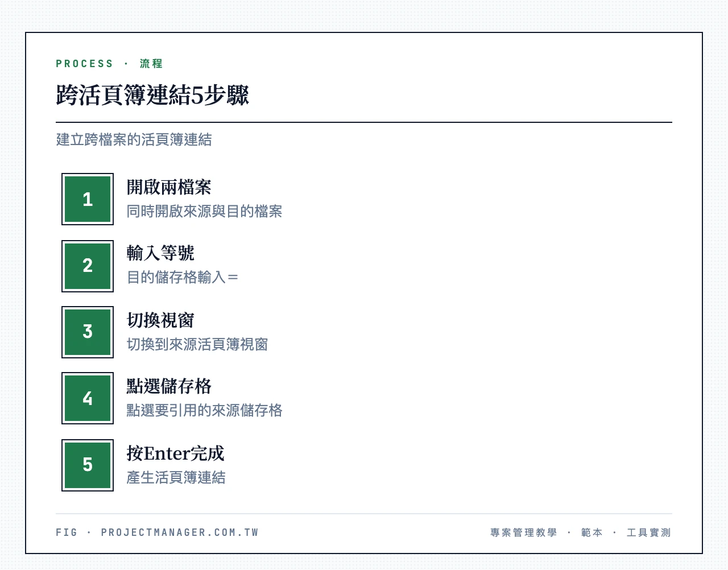The width and height of the screenshot is (728, 570).
Task: Click the green step 2 number badge
Action: pos(88,266)
